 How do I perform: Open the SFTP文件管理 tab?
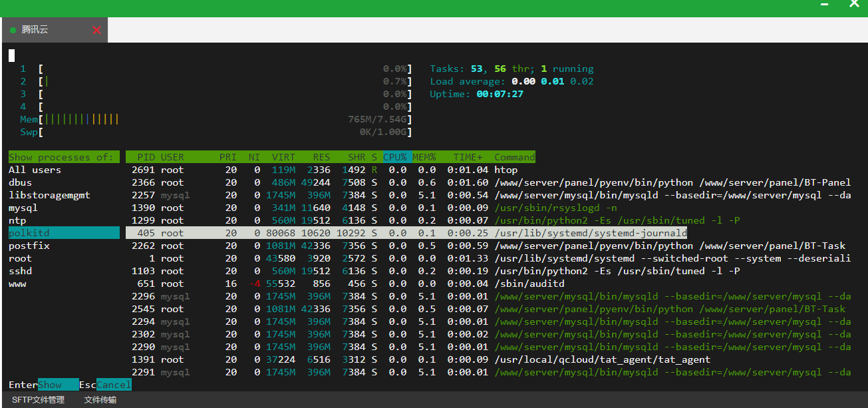point(38,400)
